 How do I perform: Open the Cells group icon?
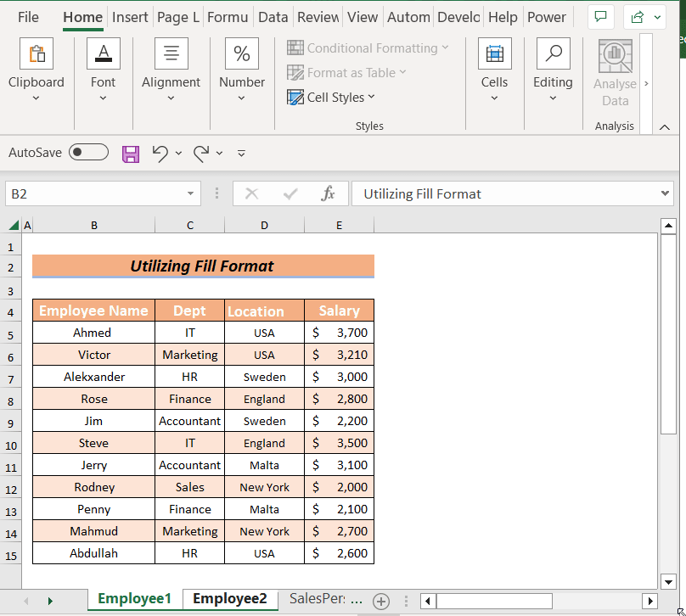494,54
